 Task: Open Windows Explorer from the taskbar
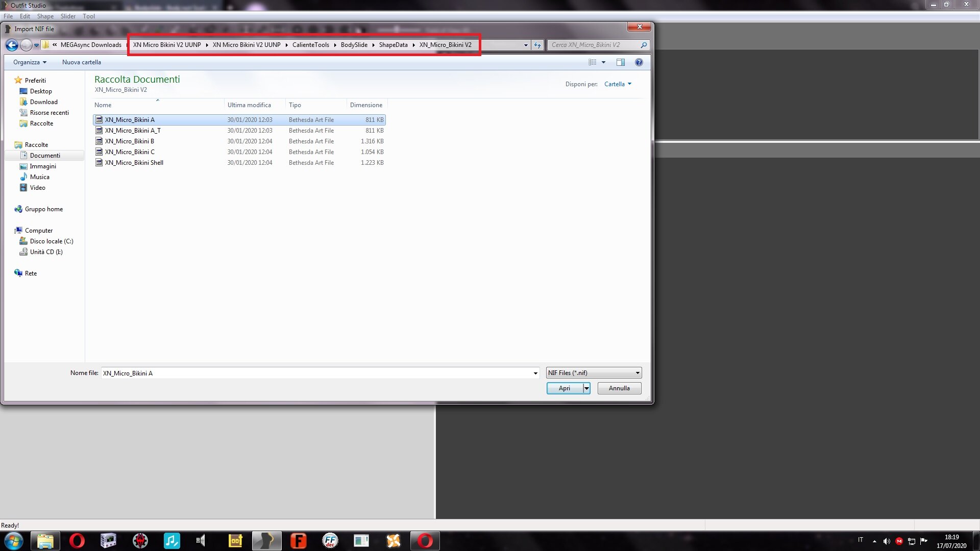click(45, 541)
